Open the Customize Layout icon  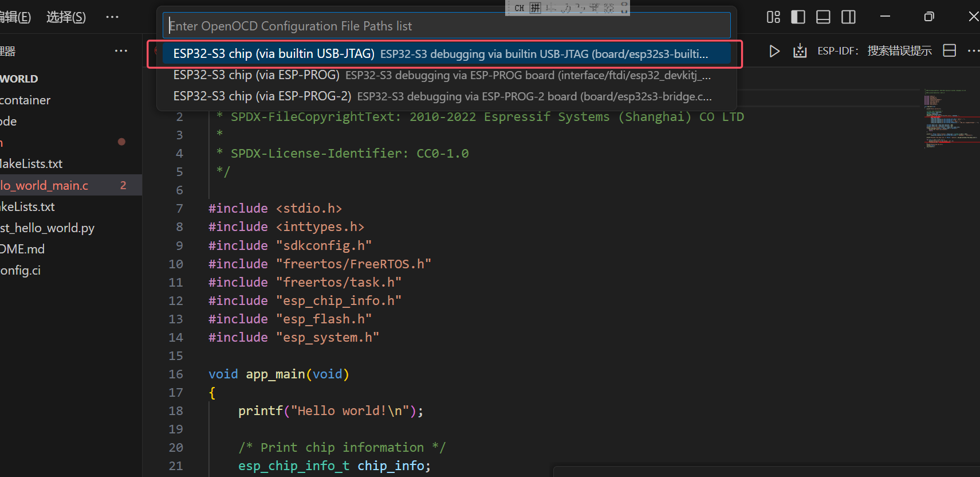[x=773, y=17]
